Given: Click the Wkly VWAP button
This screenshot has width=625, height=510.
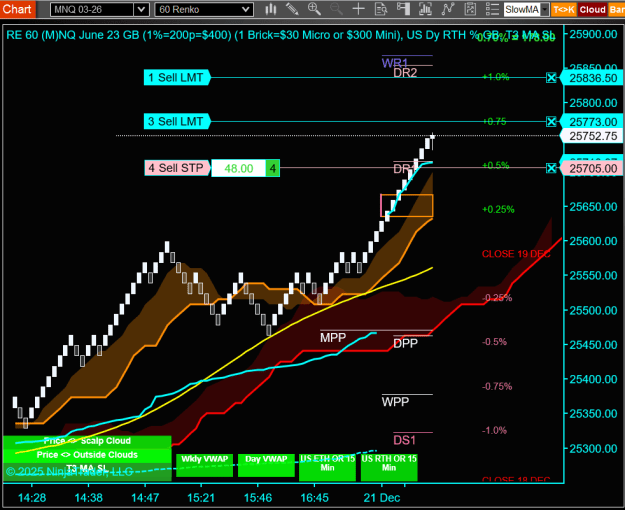Looking at the screenshot, I should point(204,465).
